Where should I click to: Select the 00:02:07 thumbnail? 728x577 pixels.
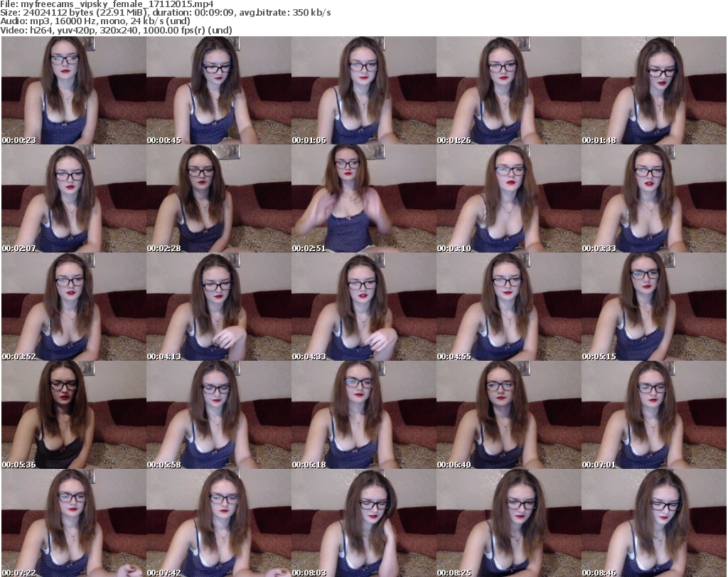point(74,198)
